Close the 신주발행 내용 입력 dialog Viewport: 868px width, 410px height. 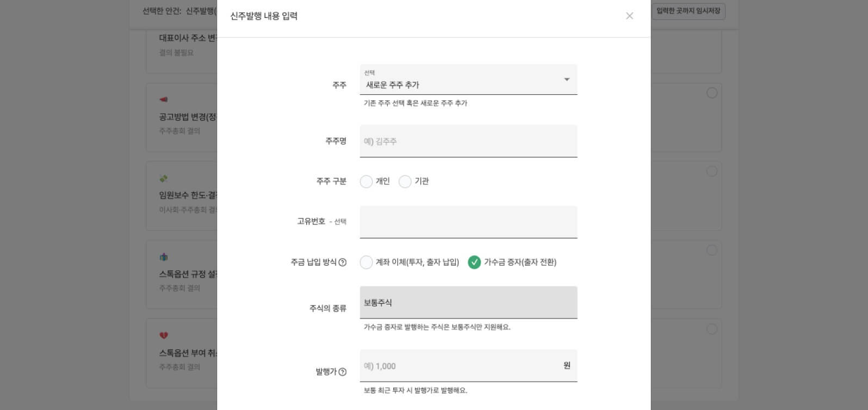tap(629, 16)
